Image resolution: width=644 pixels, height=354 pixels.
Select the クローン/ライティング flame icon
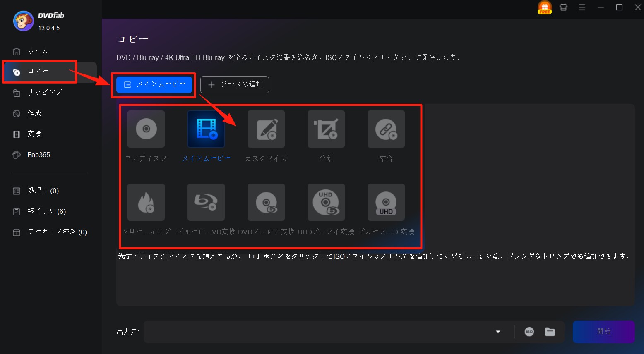pos(146,202)
